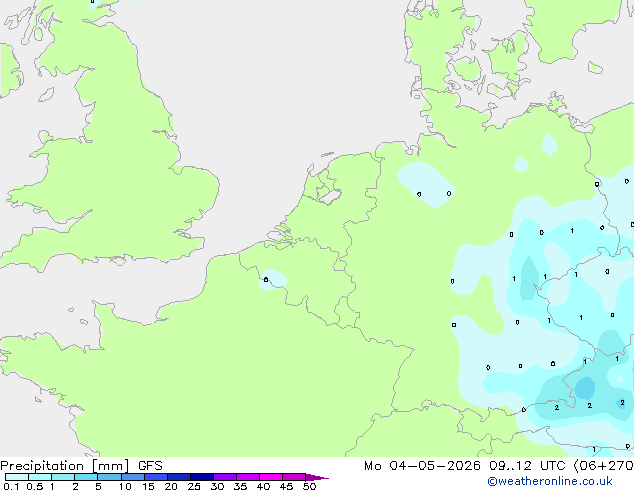
Task: Click the '0.5' legend scale label
Action: [x=34, y=486]
